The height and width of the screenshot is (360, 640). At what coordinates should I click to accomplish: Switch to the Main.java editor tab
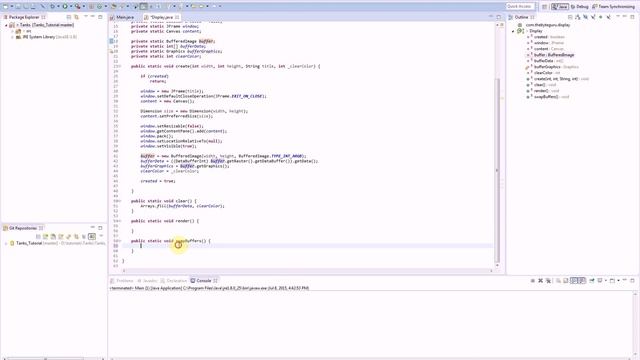[122, 17]
